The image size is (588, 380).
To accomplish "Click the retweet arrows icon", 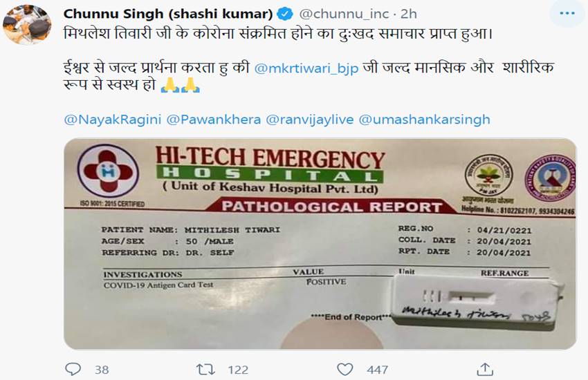I will [x=206, y=370].
